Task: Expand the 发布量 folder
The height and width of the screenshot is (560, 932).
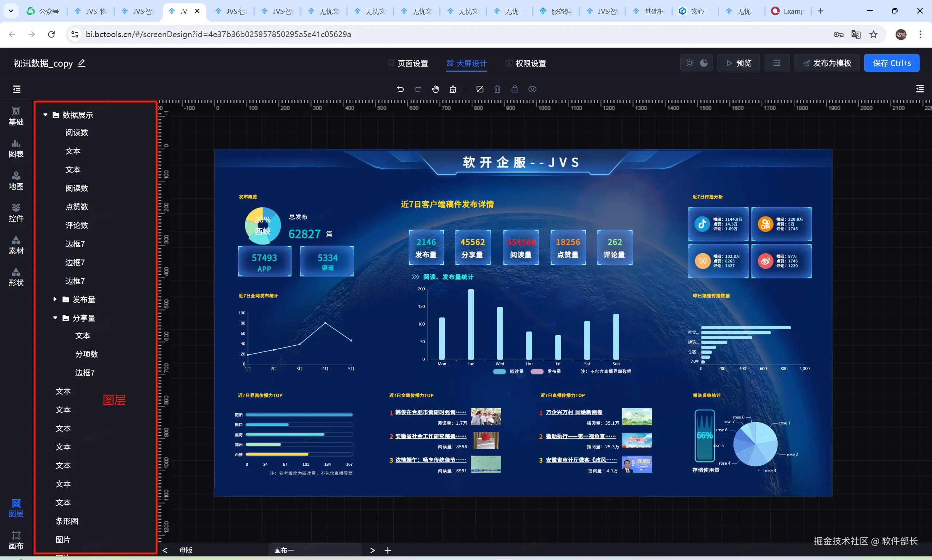Action: [55, 299]
